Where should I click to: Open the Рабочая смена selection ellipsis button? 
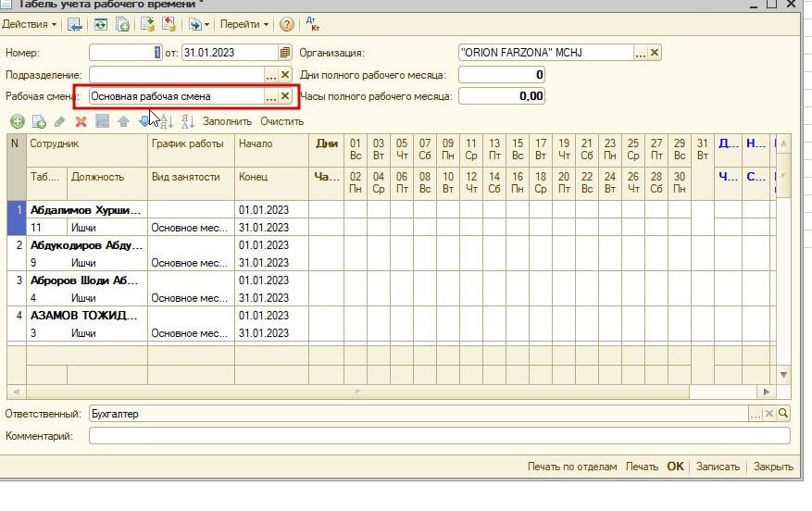(x=271, y=97)
